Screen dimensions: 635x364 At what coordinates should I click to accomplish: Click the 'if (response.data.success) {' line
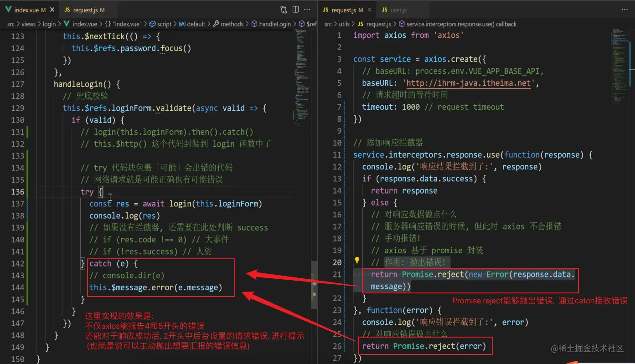pyautogui.click(x=424, y=179)
